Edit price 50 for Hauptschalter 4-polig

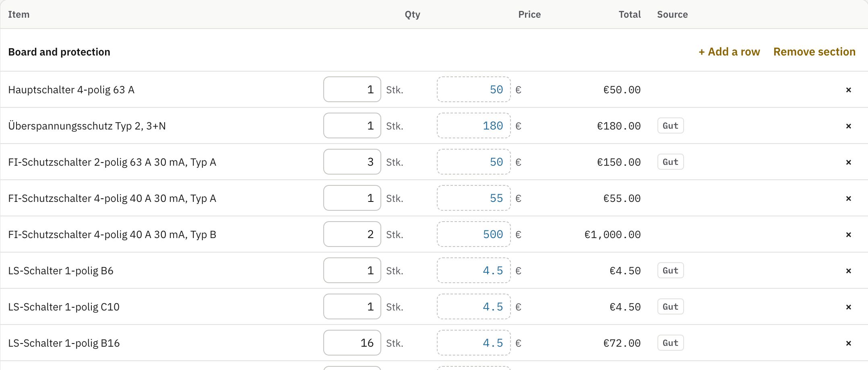tap(474, 89)
